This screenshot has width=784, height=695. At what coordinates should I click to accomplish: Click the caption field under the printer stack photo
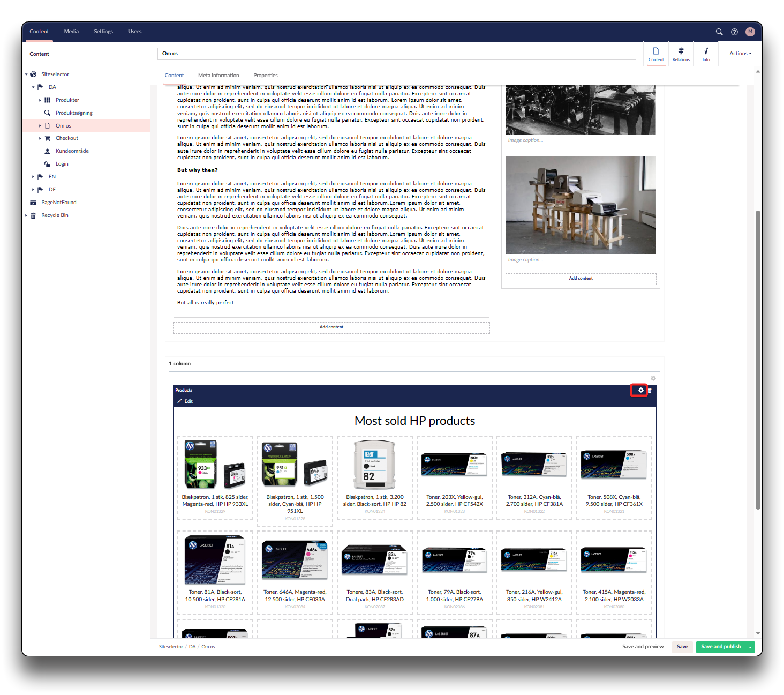[x=581, y=260]
